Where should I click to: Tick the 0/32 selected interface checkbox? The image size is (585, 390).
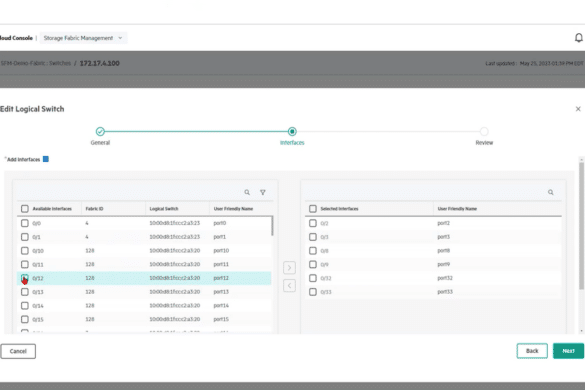(x=313, y=278)
